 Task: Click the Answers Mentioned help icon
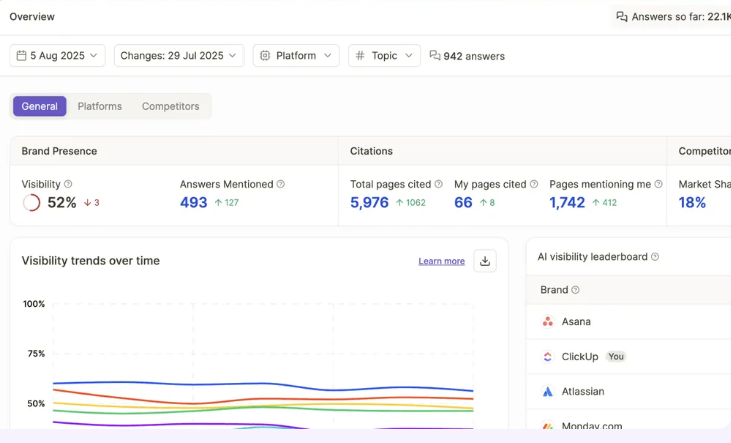coord(281,184)
